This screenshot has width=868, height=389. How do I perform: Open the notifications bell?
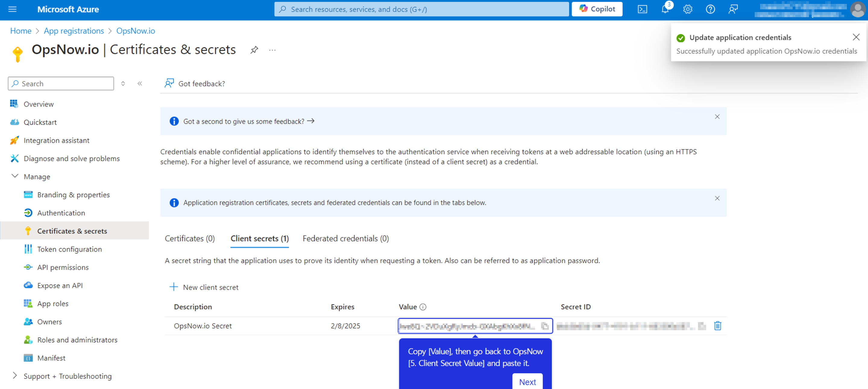(x=665, y=9)
